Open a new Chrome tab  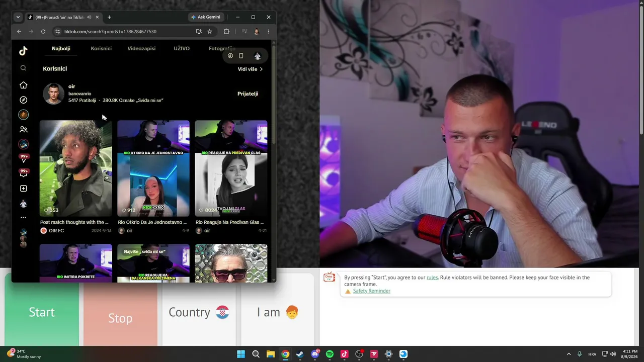109,17
